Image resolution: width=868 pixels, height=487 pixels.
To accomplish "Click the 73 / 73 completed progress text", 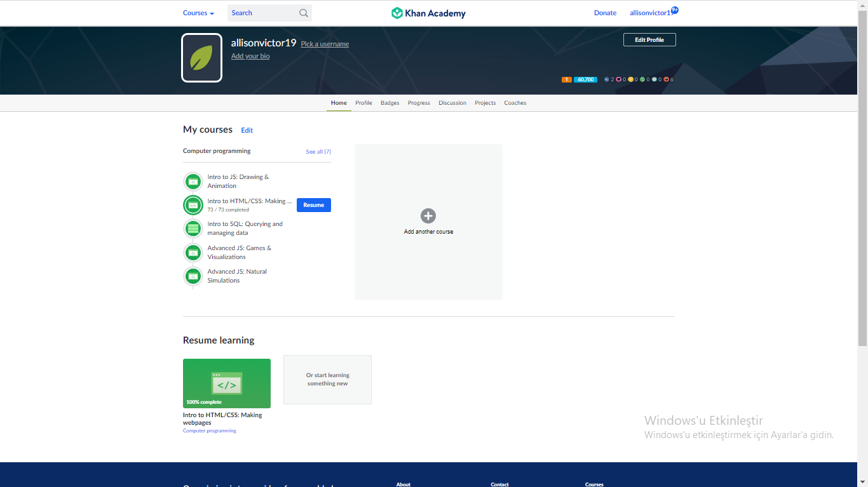I will click(x=228, y=210).
